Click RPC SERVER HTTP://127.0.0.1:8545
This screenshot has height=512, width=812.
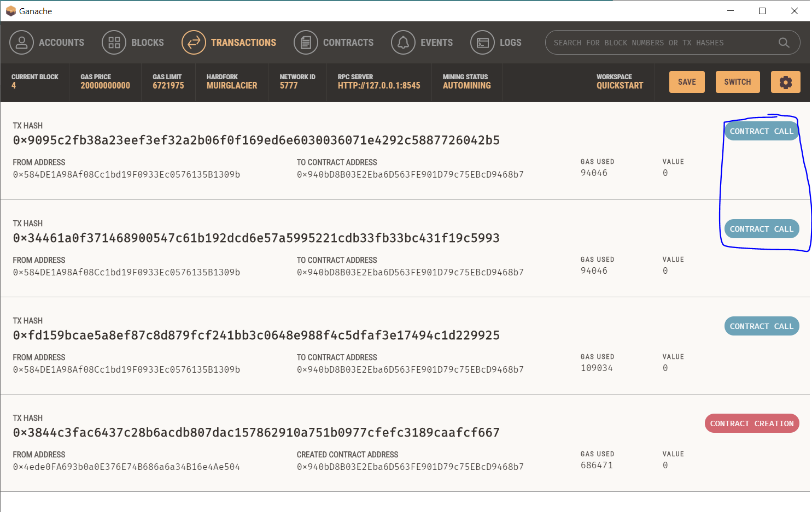pyautogui.click(x=379, y=86)
